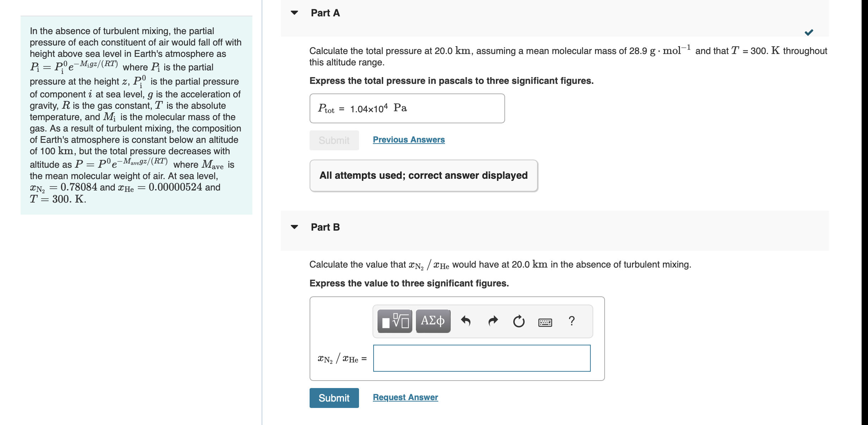Open the on-screen keyboard icon
Image resolution: width=868 pixels, height=425 pixels.
point(545,321)
